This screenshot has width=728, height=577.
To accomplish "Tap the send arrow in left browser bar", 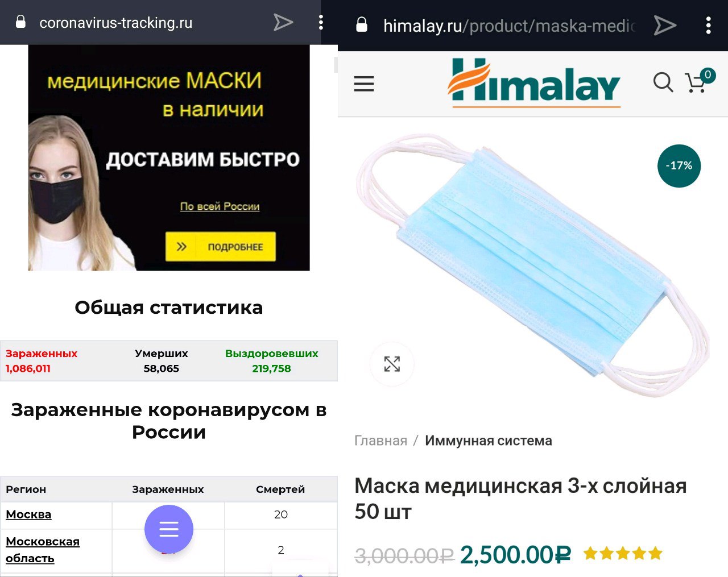I will [283, 23].
